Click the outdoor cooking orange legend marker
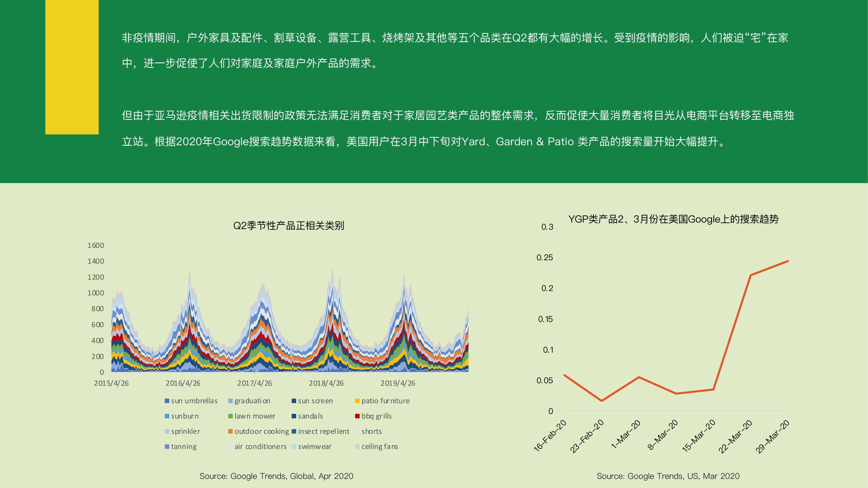 click(x=230, y=431)
